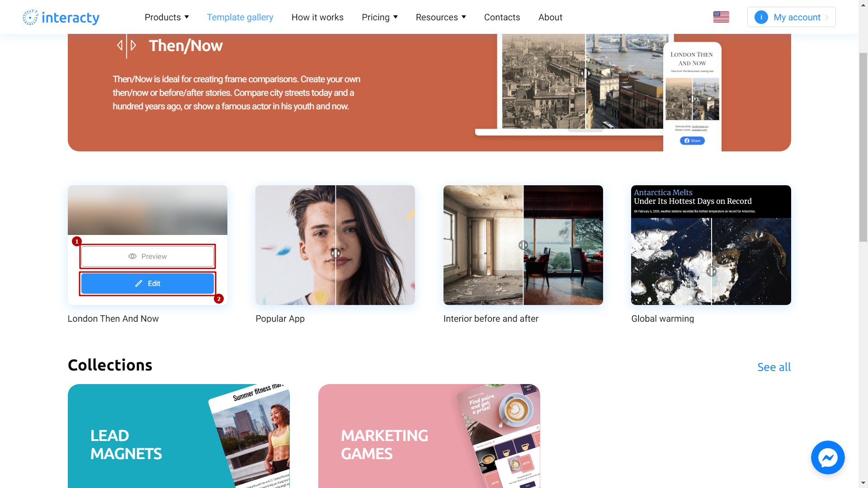This screenshot has height=488, width=868.
Task: Expand the Resources dropdown menu
Action: (x=441, y=17)
